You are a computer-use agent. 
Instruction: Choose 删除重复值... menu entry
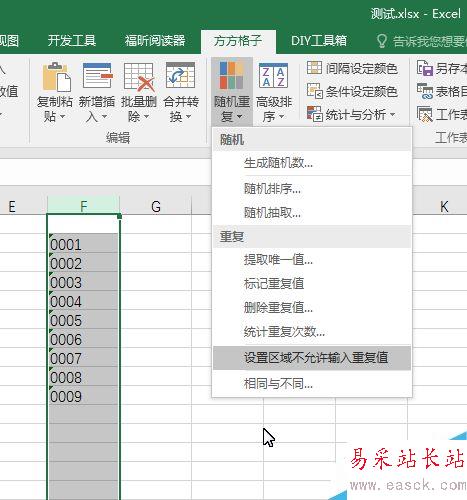point(312,308)
